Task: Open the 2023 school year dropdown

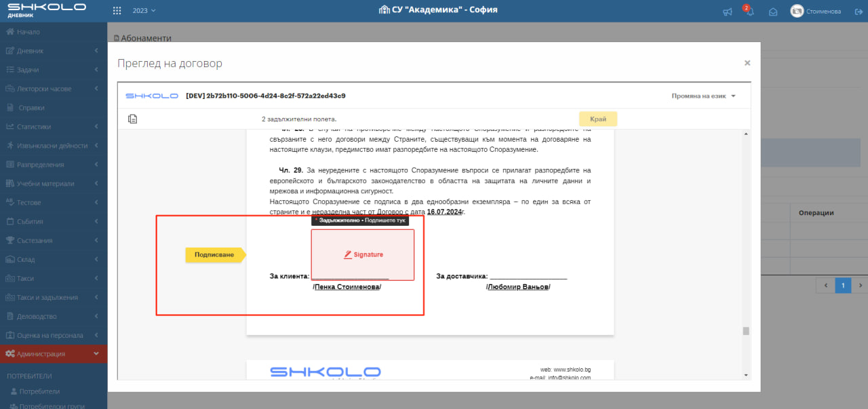Action: pyautogui.click(x=144, y=11)
